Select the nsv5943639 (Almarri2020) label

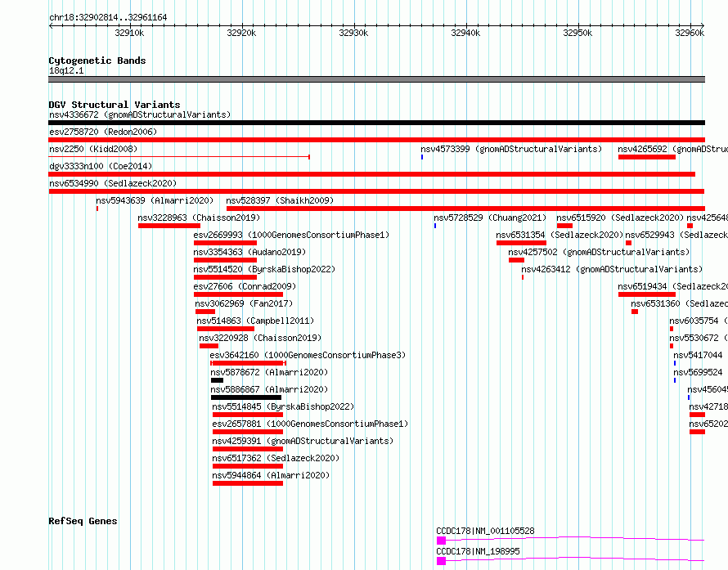(155, 200)
